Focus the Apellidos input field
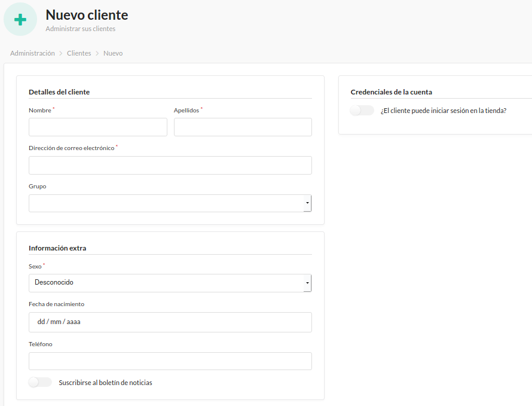Viewport: 532px width, 406px height. 243,127
